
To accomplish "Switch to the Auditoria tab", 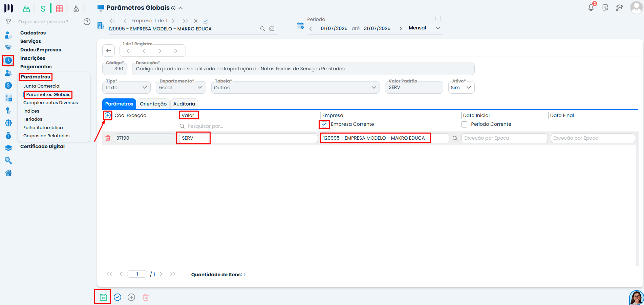I will [x=184, y=104].
